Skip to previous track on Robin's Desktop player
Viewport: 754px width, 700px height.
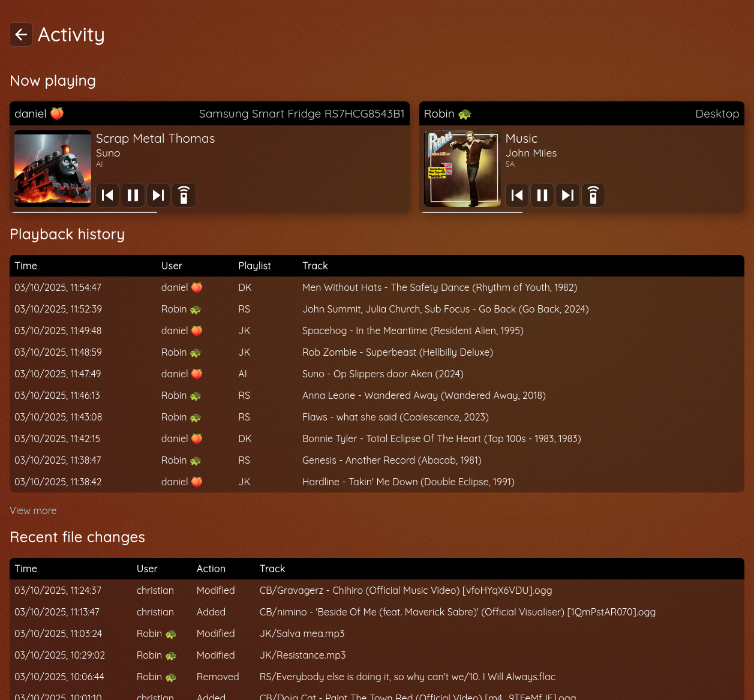coord(517,196)
